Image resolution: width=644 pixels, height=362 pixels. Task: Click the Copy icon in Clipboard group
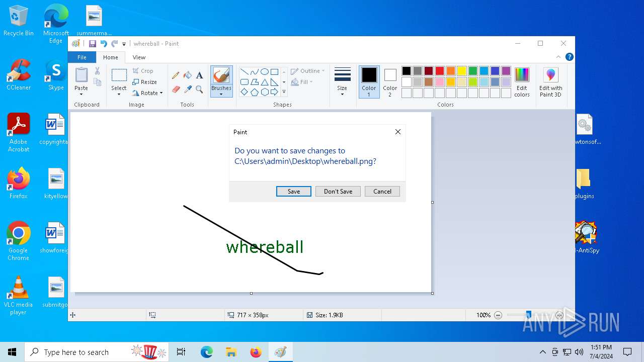pyautogui.click(x=97, y=82)
